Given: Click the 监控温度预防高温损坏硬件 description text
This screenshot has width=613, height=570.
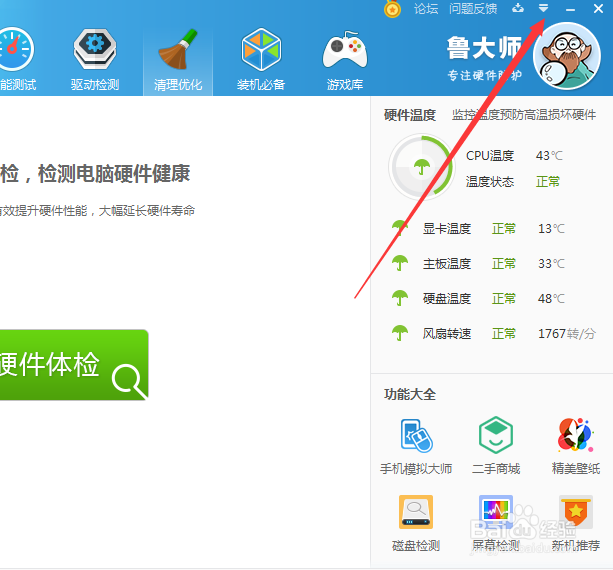Looking at the screenshot, I should [x=524, y=115].
